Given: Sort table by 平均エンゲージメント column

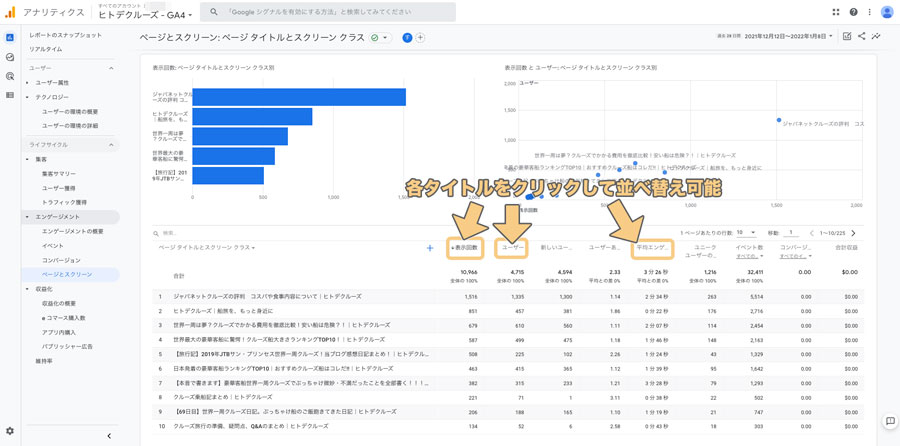Looking at the screenshot, I should click(652, 248).
